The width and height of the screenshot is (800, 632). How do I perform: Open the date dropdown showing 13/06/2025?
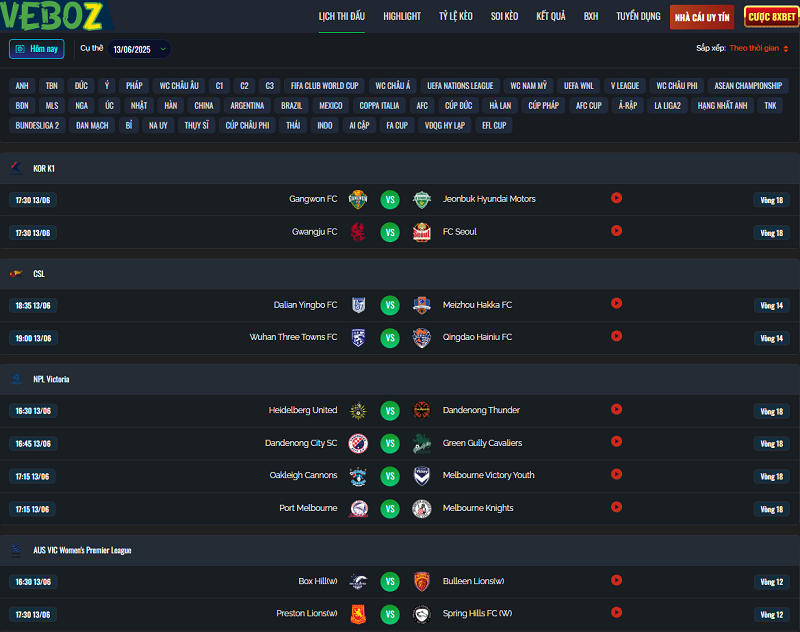pyautogui.click(x=139, y=49)
